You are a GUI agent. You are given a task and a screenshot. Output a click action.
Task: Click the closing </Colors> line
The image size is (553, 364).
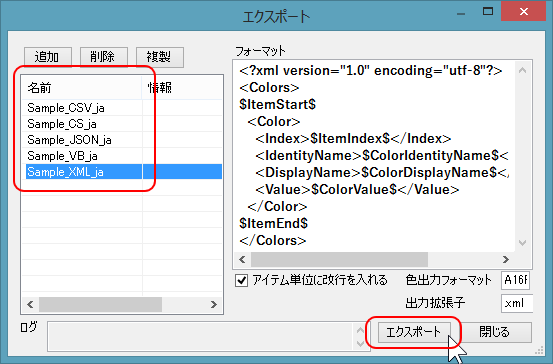coord(273,241)
